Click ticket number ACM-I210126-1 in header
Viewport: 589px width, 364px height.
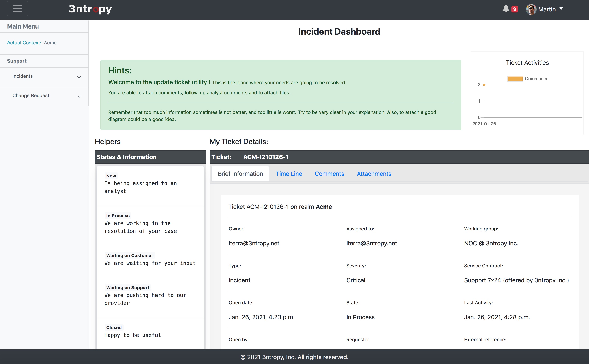(x=266, y=157)
